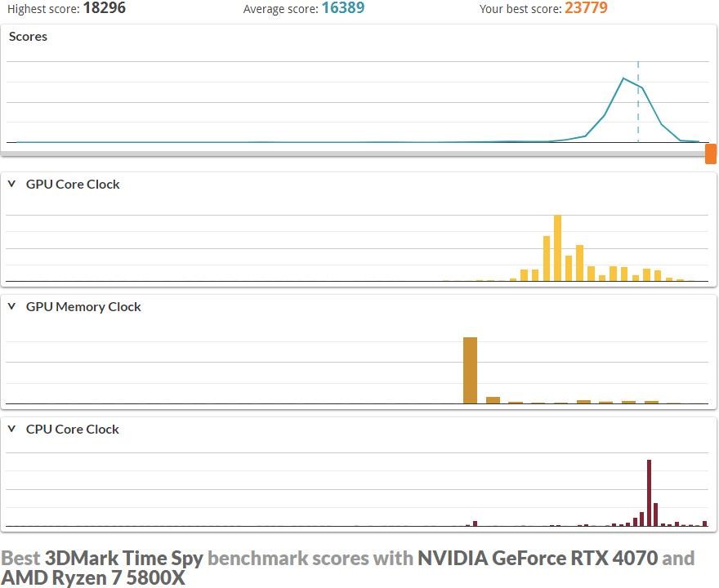Collapse the GPU Core Clock section chevron
This screenshot has height=588, width=719.
[x=11, y=184]
